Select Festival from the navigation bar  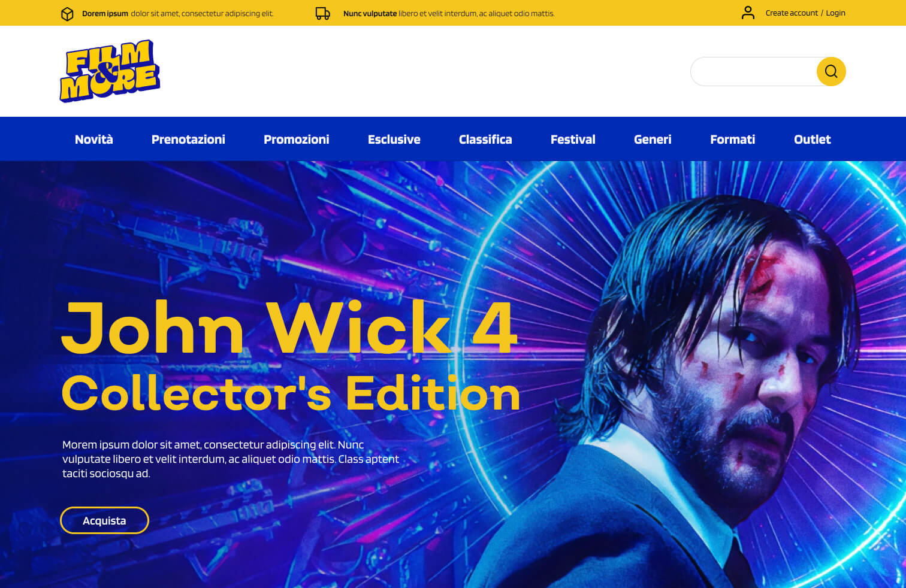(x=573, y=139)
